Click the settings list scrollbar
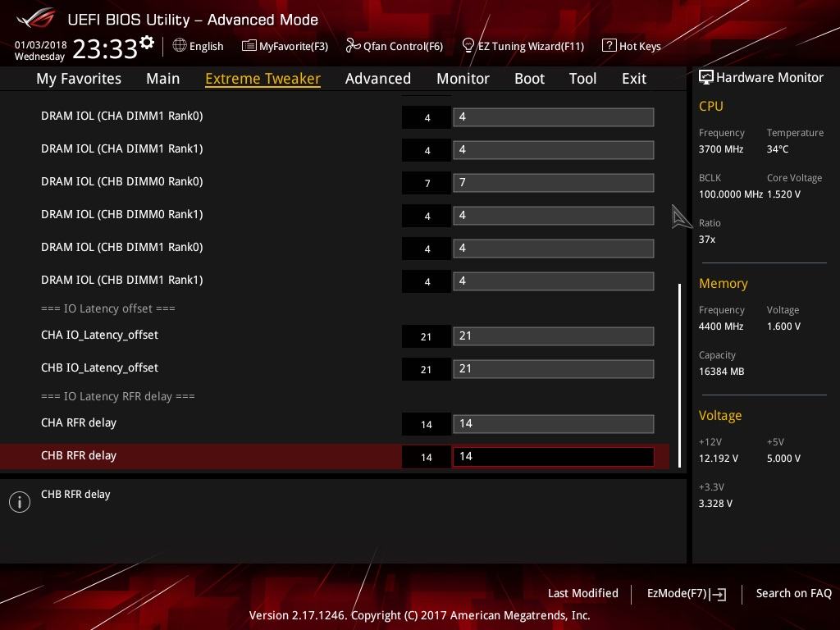Image resolution: width=840 pixels, height=630 pixels. 679,375
